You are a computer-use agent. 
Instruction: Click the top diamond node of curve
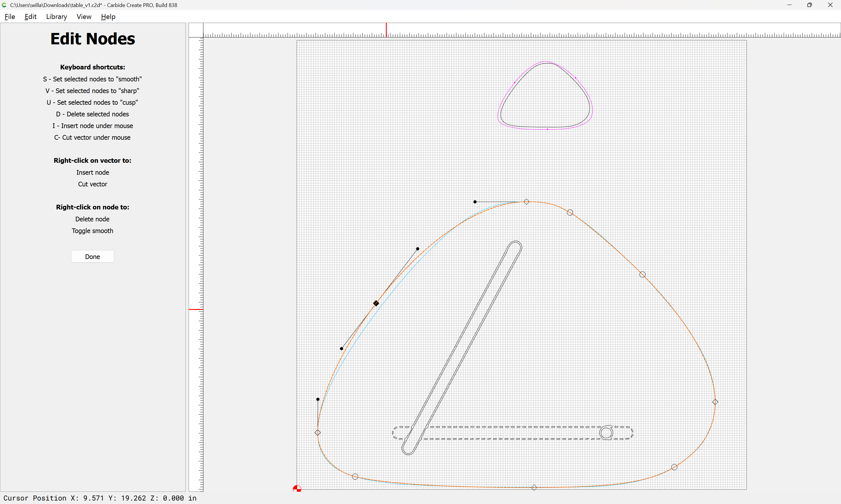526,202
